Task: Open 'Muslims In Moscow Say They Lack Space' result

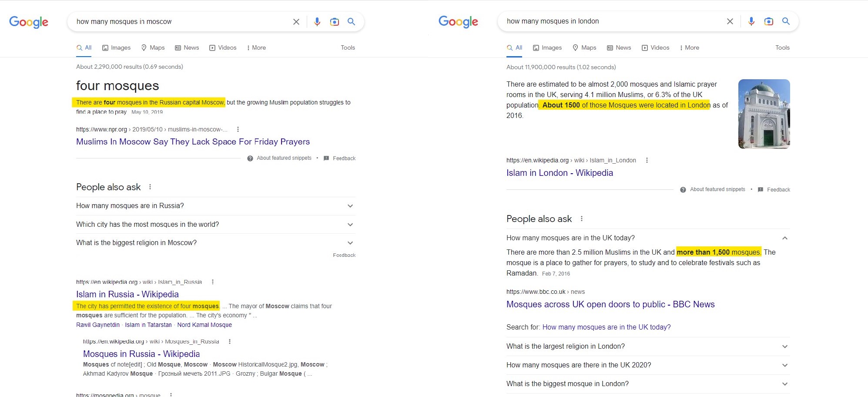Action: point(193,141)
